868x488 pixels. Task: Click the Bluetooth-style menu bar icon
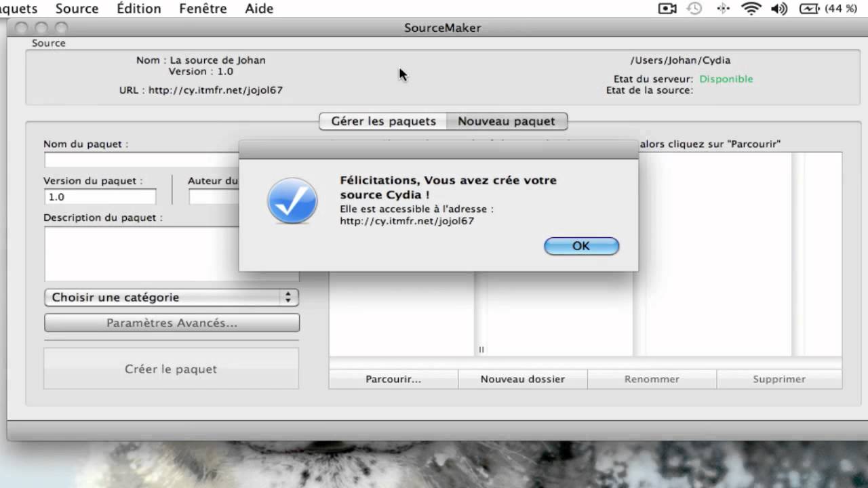click(722, 9)
